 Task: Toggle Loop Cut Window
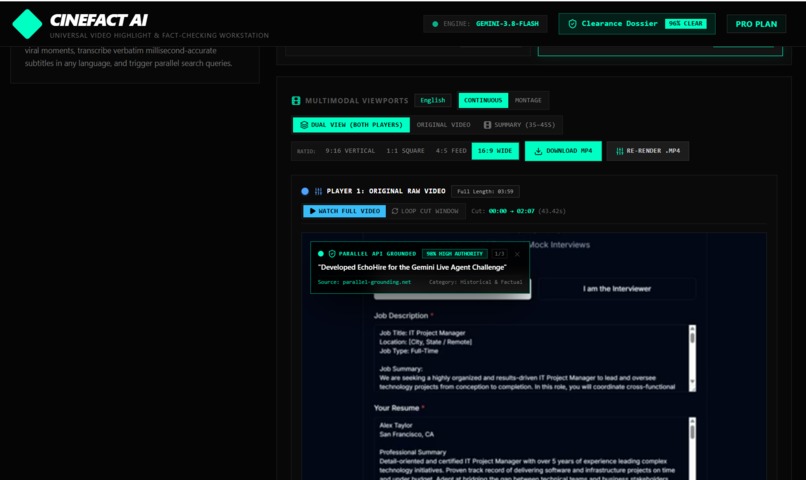pyautogui.click(x=425, y=211)
